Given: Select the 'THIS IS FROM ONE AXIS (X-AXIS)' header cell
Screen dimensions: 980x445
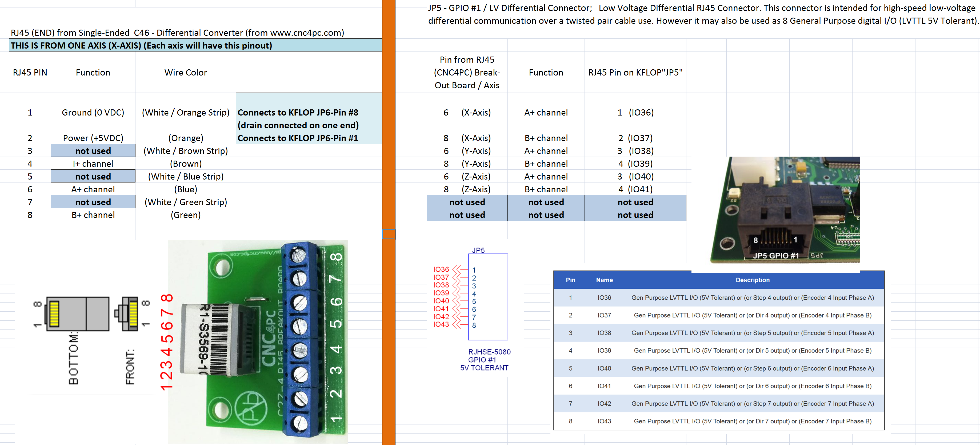Looking at the screenshot, I should point(195,45).
